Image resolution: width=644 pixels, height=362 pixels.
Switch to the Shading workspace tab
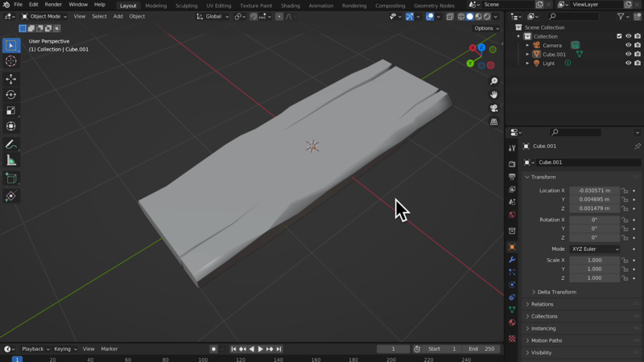point(291,6)
